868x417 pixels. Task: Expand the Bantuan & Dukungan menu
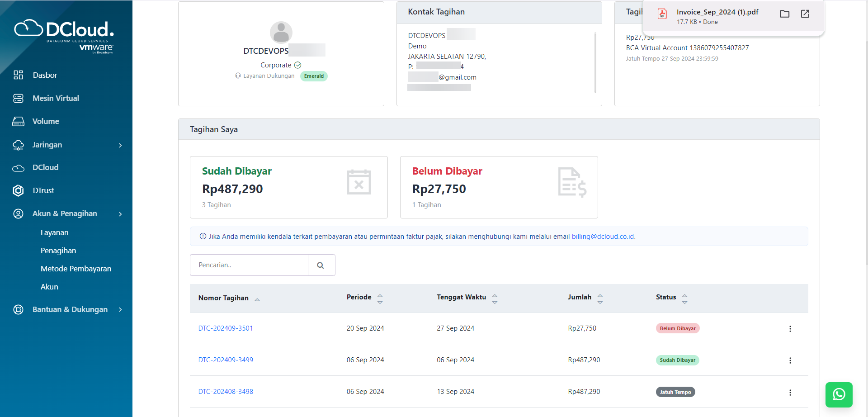120,309
